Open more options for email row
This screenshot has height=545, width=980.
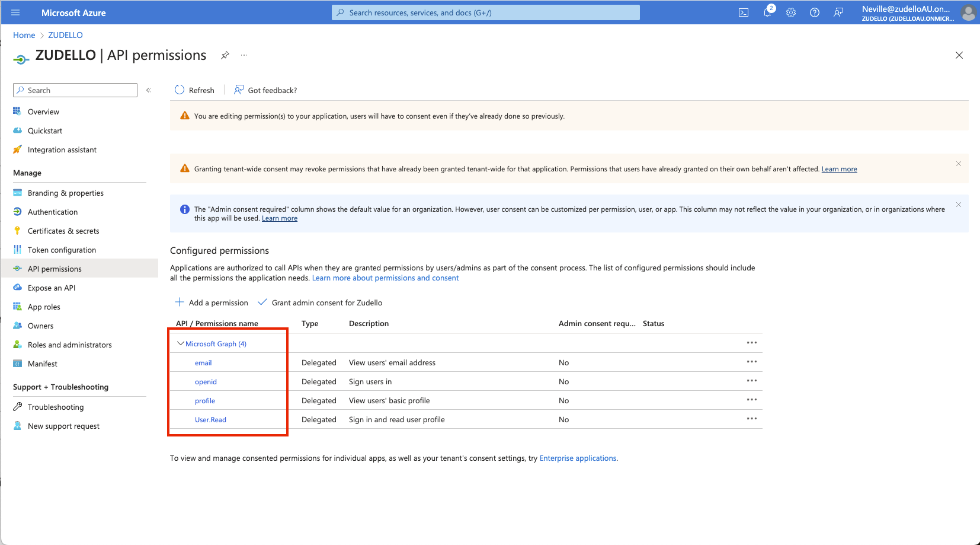752,362
